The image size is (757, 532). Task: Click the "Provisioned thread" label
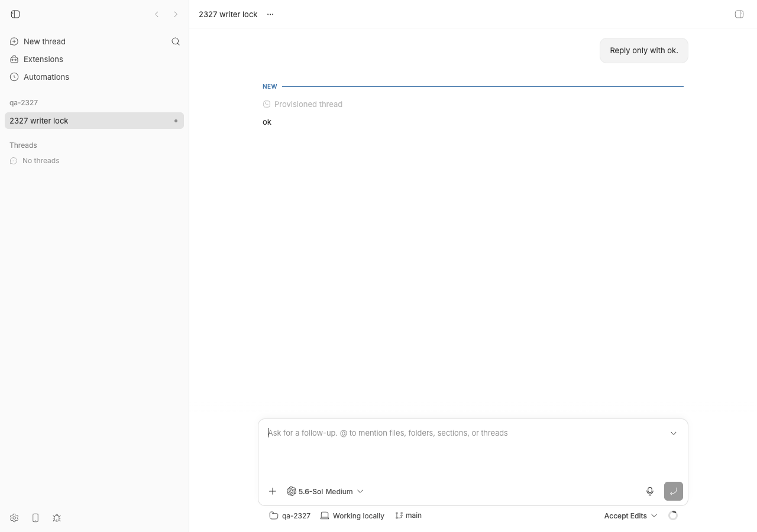(308, 104)
